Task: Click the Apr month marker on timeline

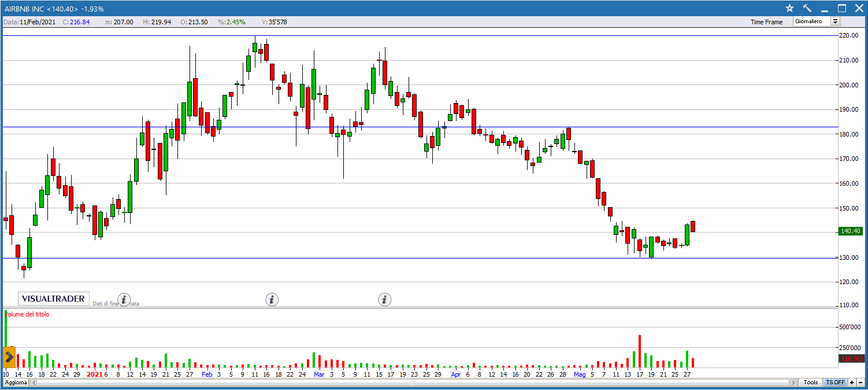Action: click(x=456, y=374)
